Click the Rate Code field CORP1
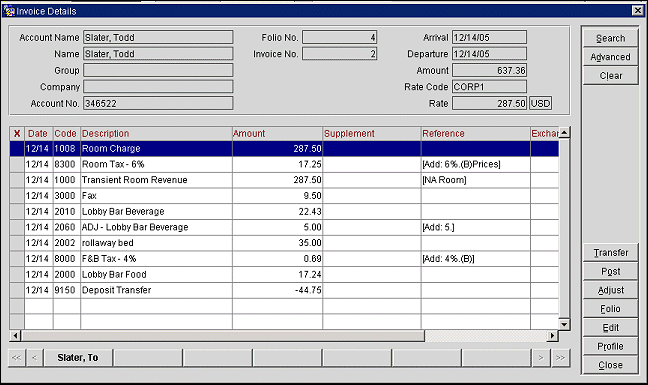The image size is (648, 385). pos(489,87)
